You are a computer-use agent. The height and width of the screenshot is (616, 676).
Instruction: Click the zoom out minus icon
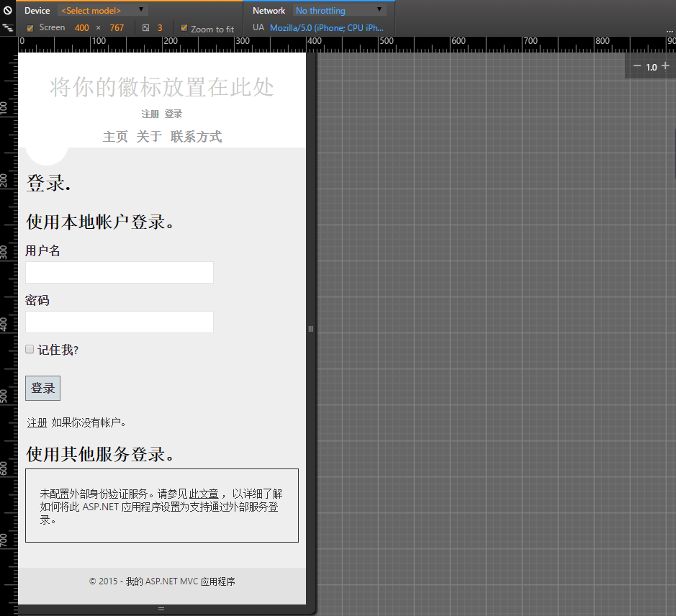(x=637, y=66)
